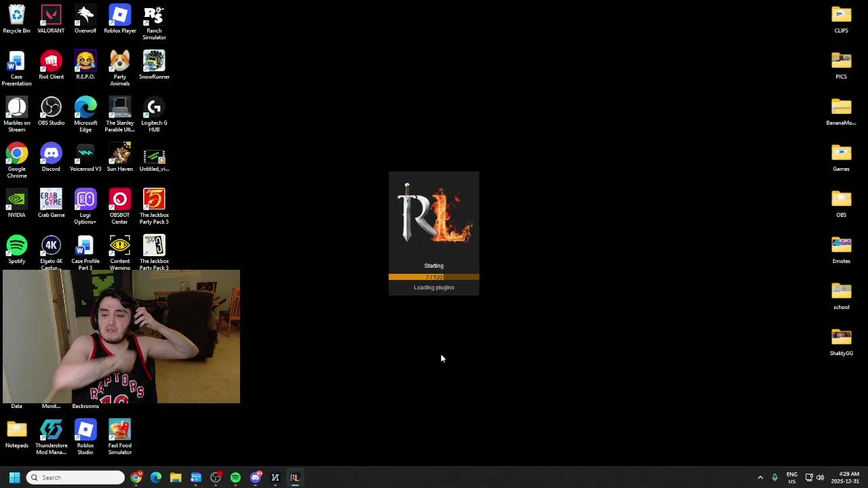Screen dimensions: 868x488
Task: Open Spotify from the taskbar
Action: [x=235, y=478]
